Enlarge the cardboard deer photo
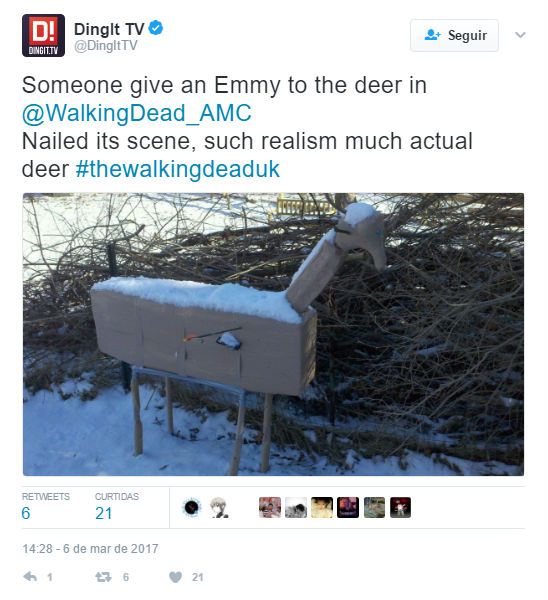Screen dimensions: 548x600 [x=273, y=334]
